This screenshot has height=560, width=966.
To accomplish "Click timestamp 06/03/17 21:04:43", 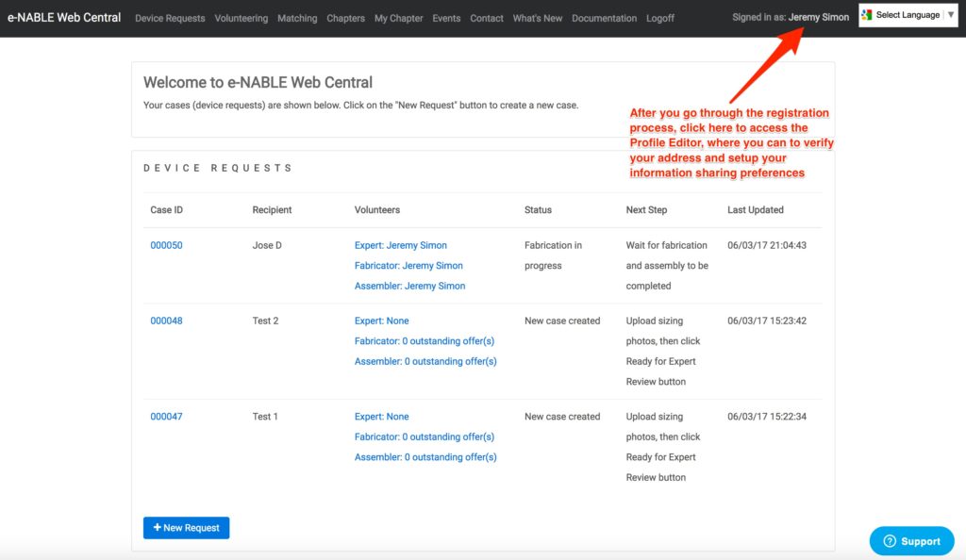I will point(766,245).
